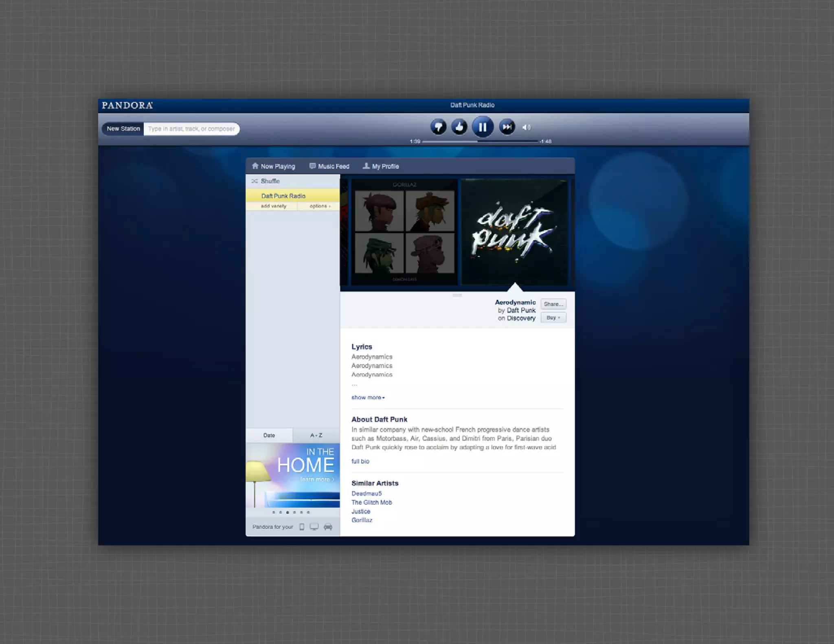834x644 pixels.
Task: Click the thumbs up button
Action: [459, 127]
